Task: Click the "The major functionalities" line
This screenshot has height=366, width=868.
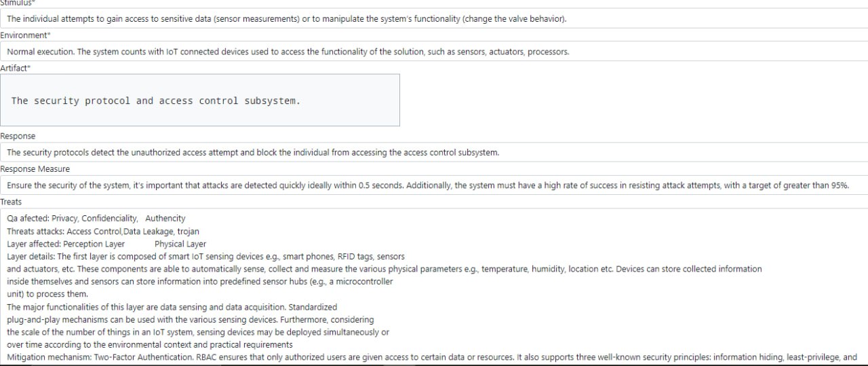Action: tap(172, 307)
